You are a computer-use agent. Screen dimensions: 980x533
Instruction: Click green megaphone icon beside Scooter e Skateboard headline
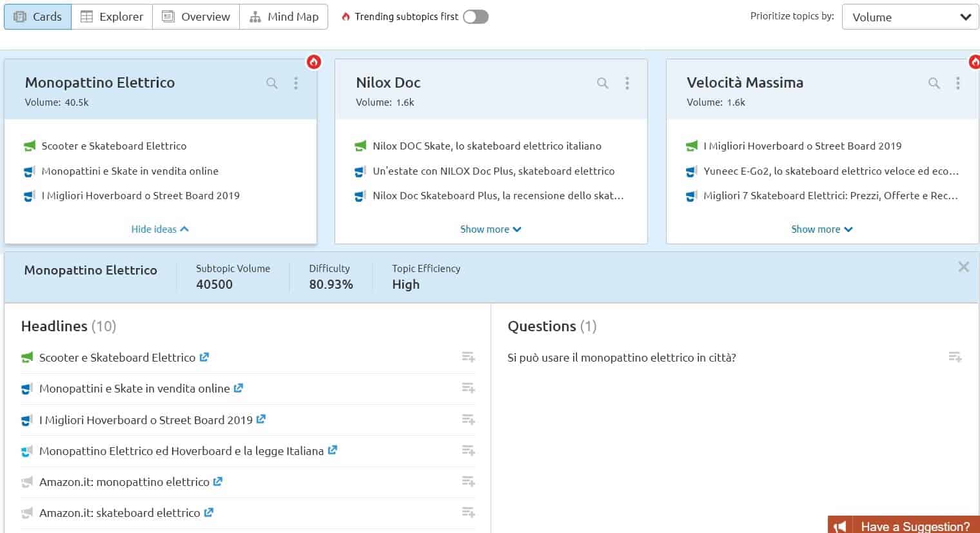[x=27, y=358]
